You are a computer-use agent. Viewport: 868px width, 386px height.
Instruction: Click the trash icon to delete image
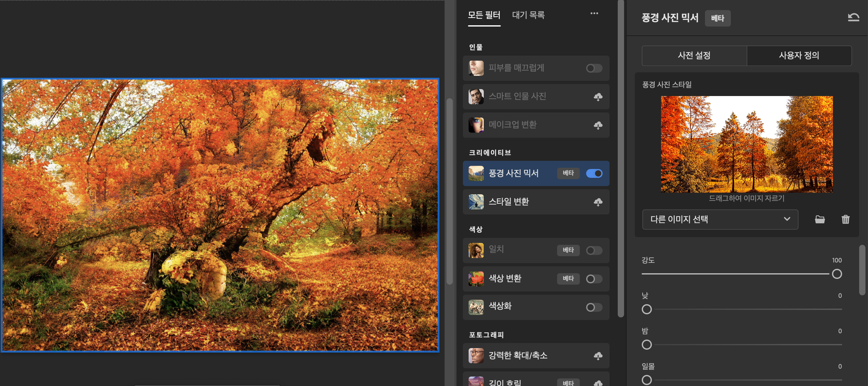(845, 220)
